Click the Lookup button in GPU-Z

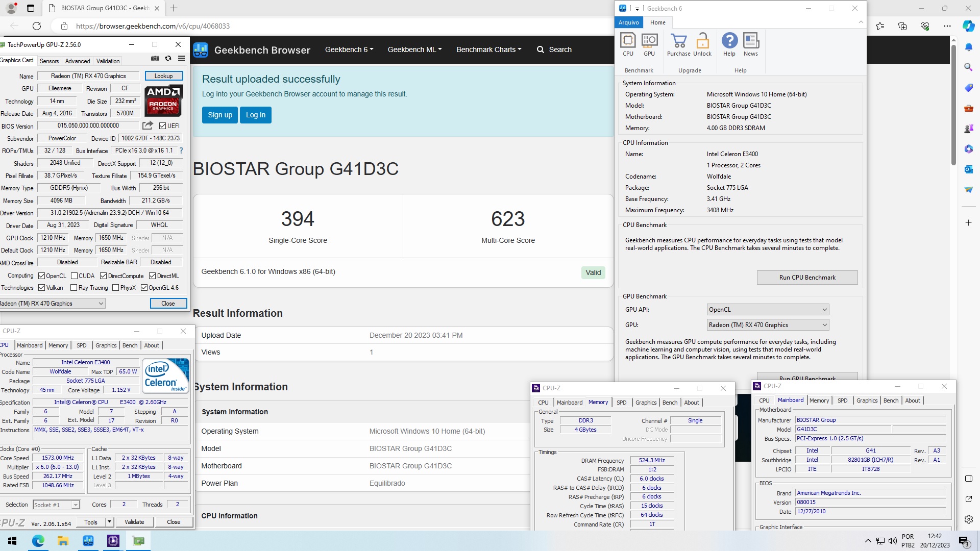(x=164, y=76)
